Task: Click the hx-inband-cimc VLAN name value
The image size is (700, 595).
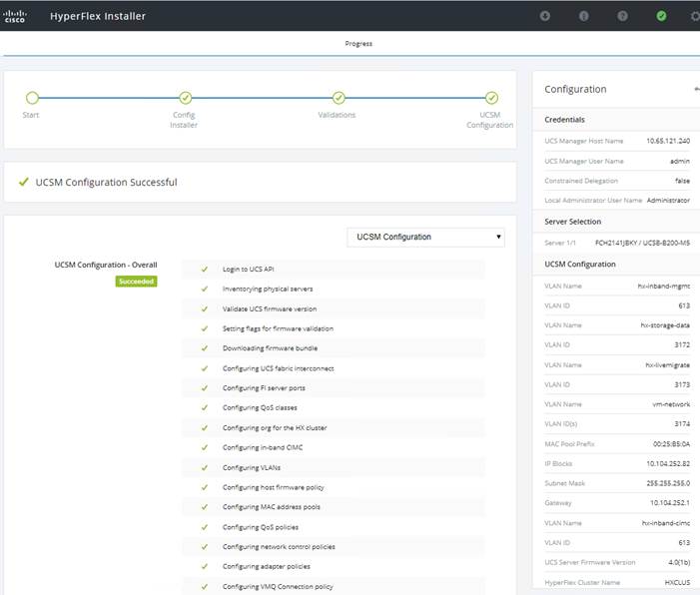Action: coord(666,523)
